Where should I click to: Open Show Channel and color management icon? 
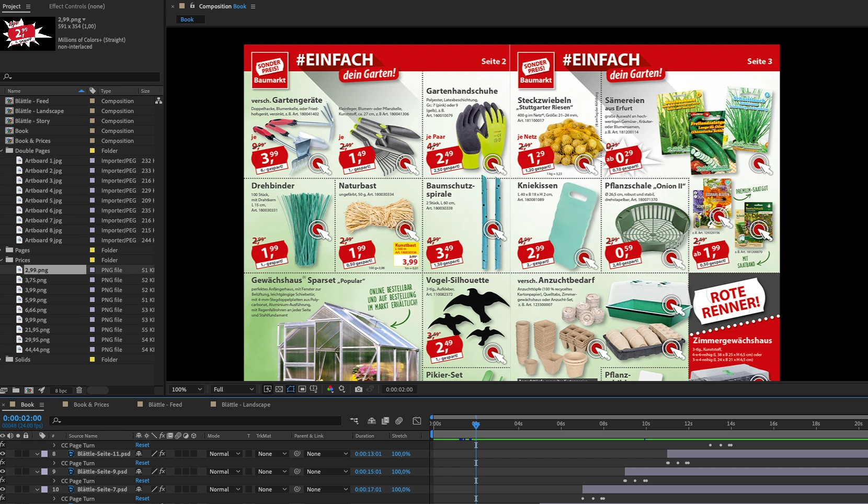tap(330, 389)
